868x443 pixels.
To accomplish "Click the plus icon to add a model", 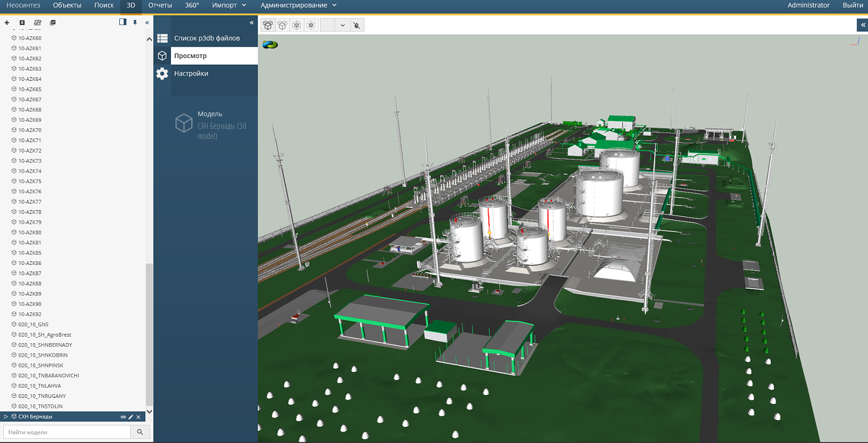I will (7, 23).
